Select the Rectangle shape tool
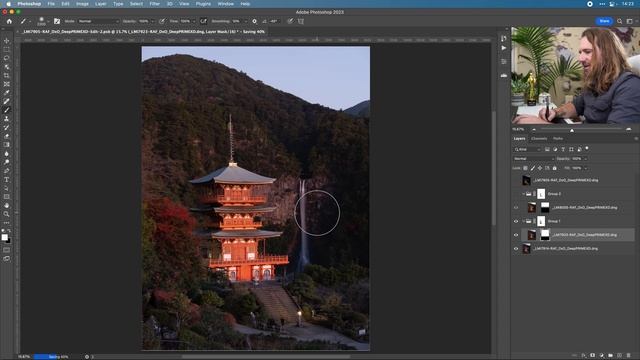The image size is (640, 360). click(7, 197)
